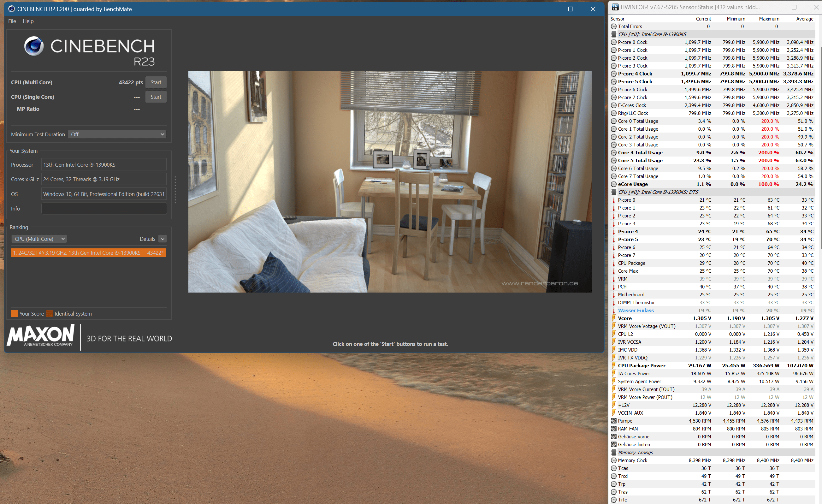Viewport: 822px width, 504px height.
Task: Select the CPU Package Power sensor row
Action: coord(712,365)
